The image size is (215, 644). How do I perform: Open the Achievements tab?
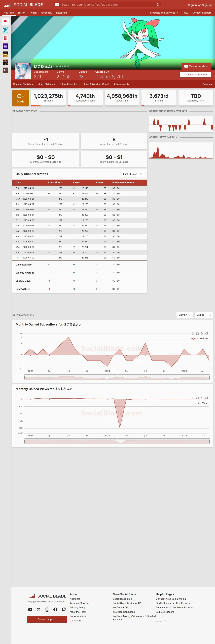pos(121,84)
